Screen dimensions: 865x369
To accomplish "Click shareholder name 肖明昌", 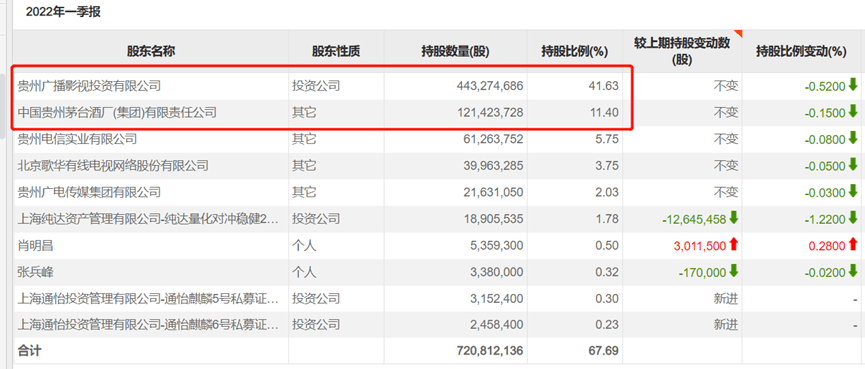I will 36,245.
